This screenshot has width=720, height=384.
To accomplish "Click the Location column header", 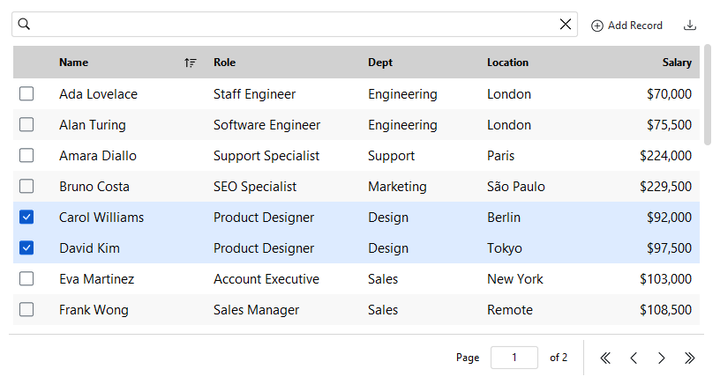I will point(508,62).
